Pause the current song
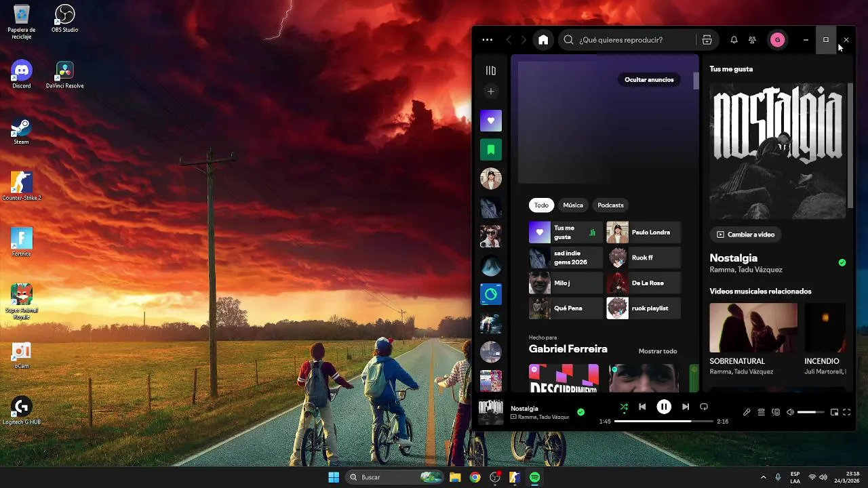Screen dimensions: 868x488 point(664,407)
